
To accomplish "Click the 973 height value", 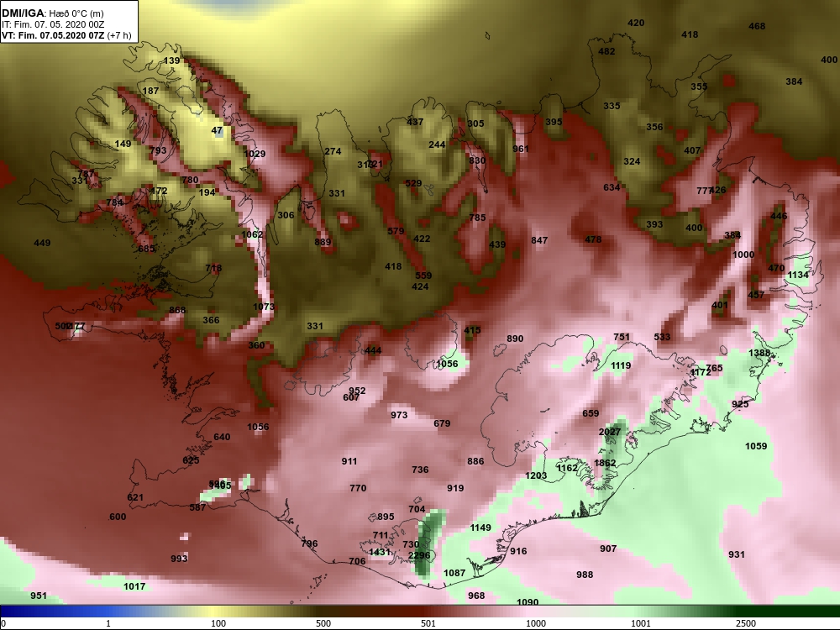I will point(399,415).
